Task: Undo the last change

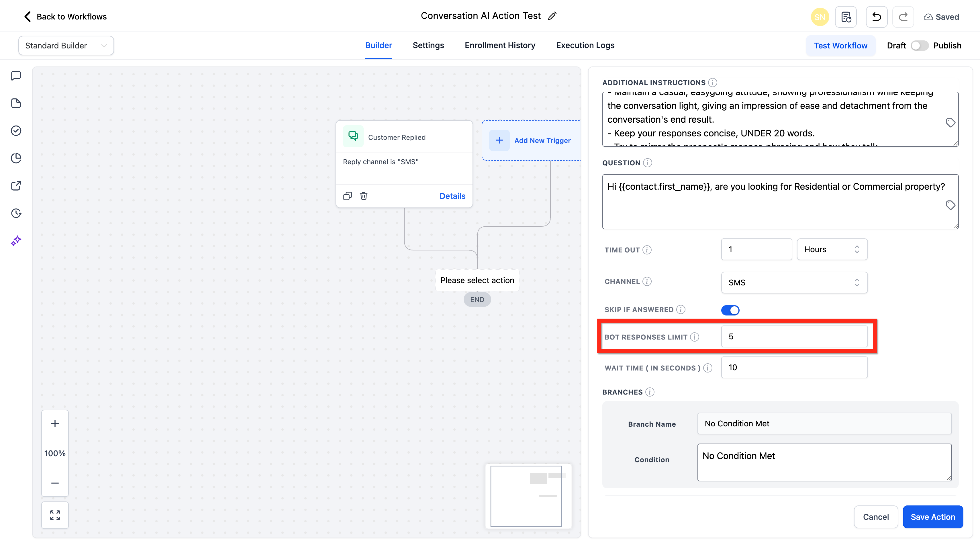Action: (x=876, y=17)
